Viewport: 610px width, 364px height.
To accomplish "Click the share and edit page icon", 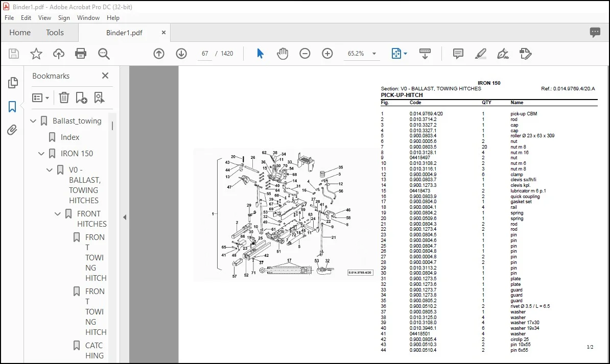I will point(526,54).
